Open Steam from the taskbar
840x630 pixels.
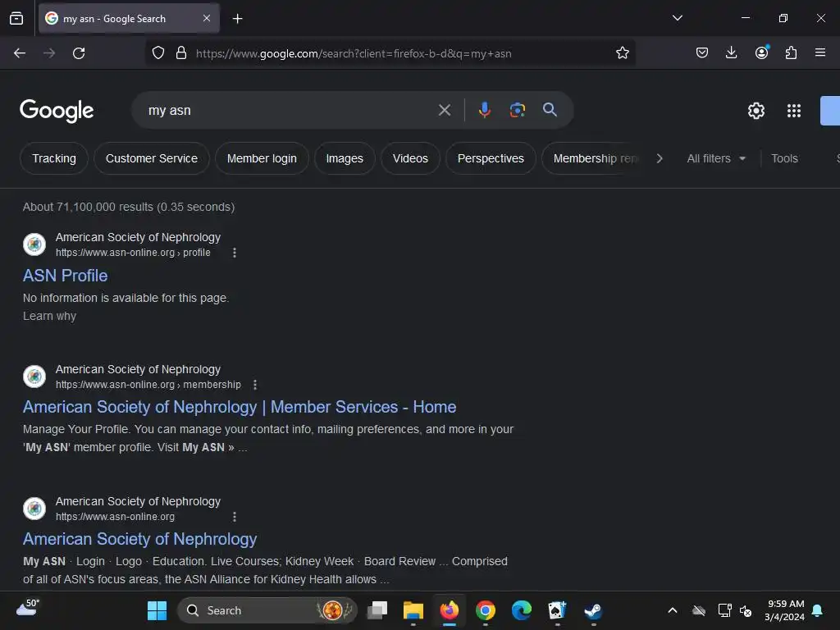tap(593, 610)
